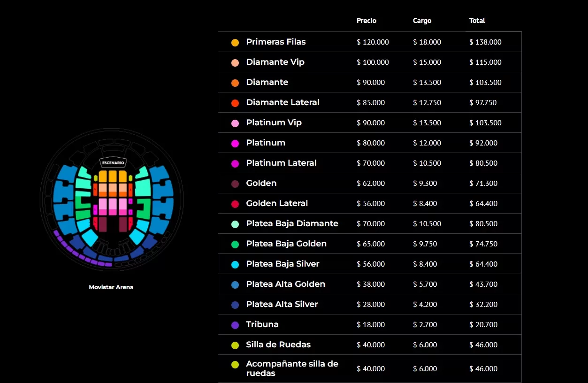The height and width of the screenshot is (383, 588).
Task: Click the Platea Alta Golden blue dot
Action: [x=235, y=284]
